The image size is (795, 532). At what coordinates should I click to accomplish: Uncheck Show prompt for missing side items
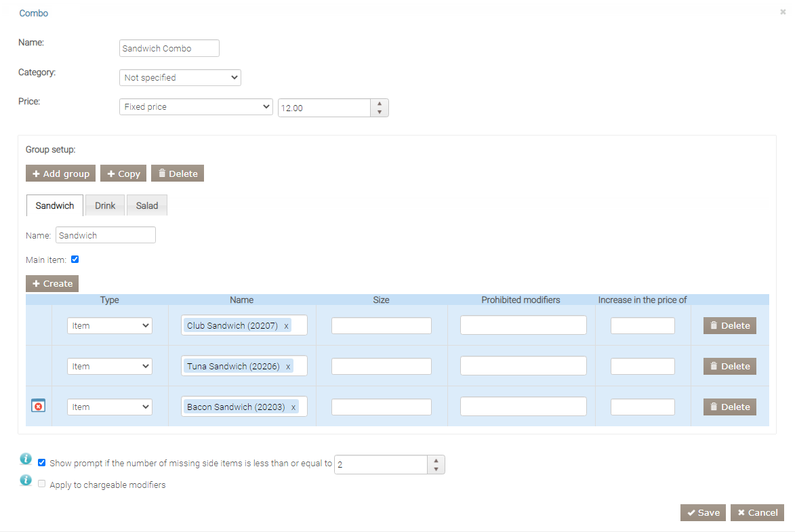point(42,463)
